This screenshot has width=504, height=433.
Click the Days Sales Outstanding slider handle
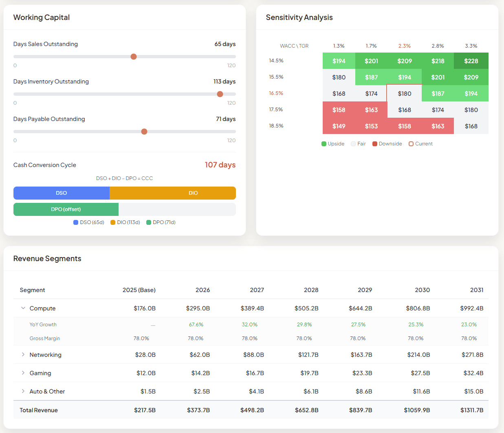pos(133,57)
